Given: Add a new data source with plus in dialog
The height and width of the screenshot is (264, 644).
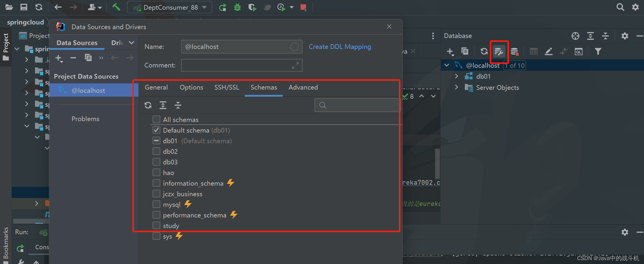Looking at the screenshot, I should [x=59, y=58].
